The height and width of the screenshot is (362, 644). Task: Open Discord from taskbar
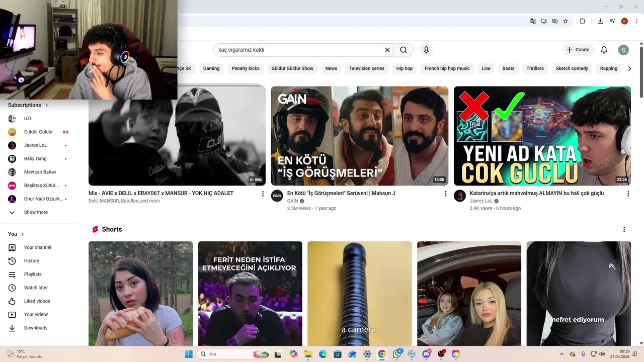point(427,354)
